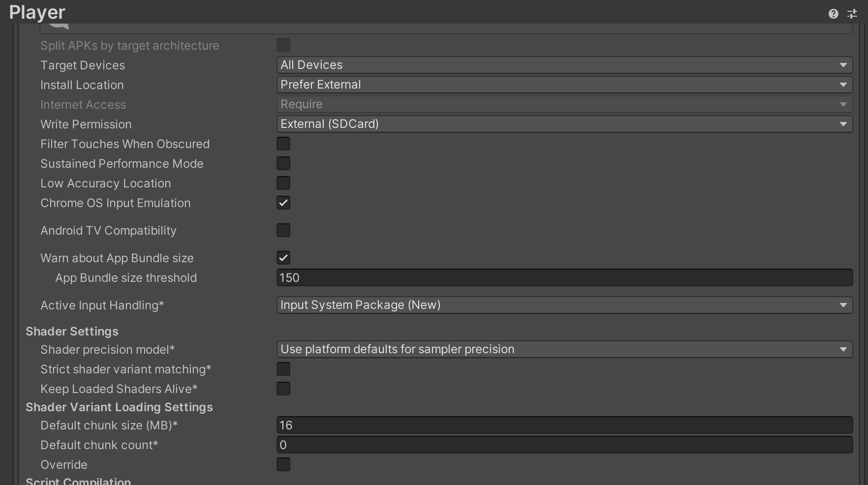The height and width of the screenshot is (485, 868).
Task: Uncheck Warn about App Bundle size
Action: [283, 258]
